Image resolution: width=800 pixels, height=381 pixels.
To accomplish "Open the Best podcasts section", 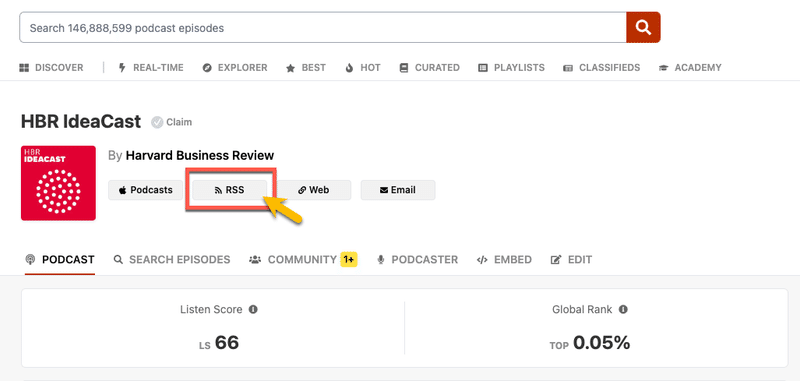I will click(x=306, y=67).
